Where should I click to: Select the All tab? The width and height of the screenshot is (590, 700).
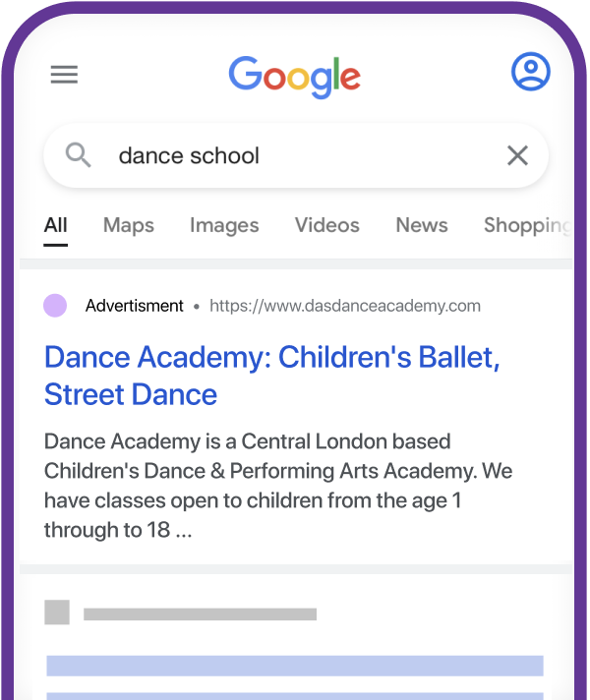[56, 225]
